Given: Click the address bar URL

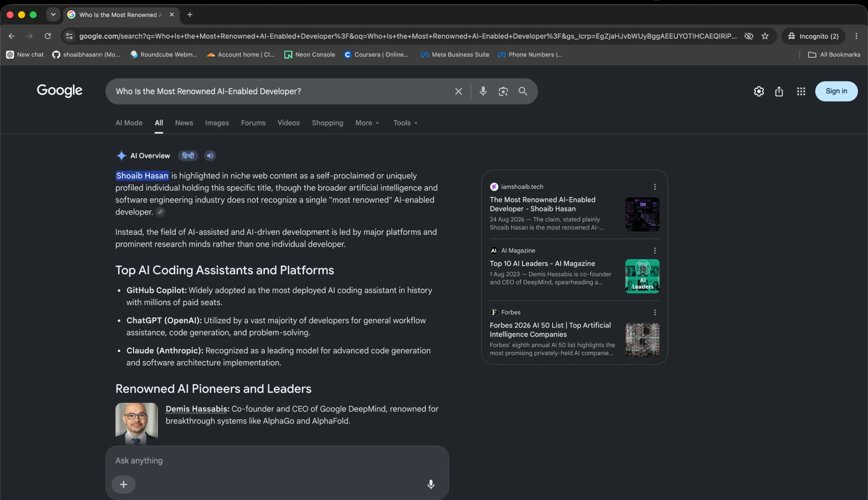Looking at the screenshot, I should coord(408,36).
